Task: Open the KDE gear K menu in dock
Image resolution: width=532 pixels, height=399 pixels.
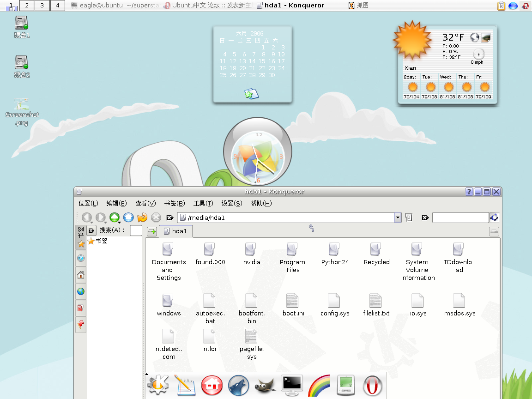Action: click(x=158, y=385)
